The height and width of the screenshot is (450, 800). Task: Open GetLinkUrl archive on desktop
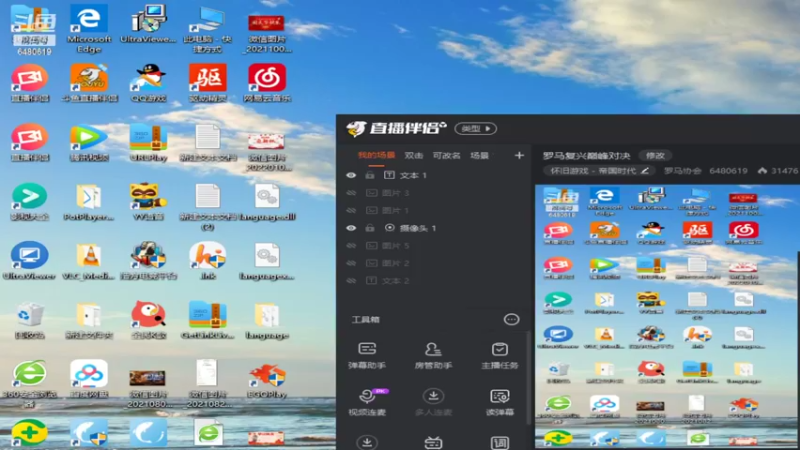tap(207, 320)
